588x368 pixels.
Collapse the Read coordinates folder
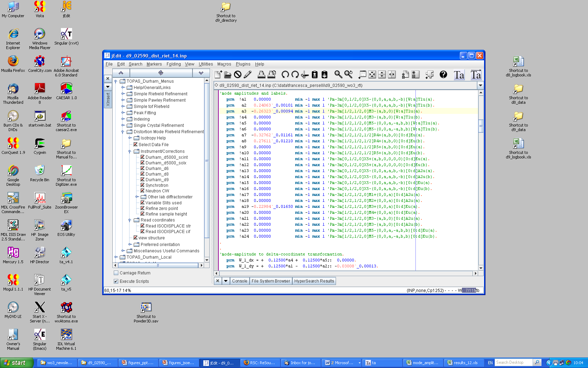130,220
